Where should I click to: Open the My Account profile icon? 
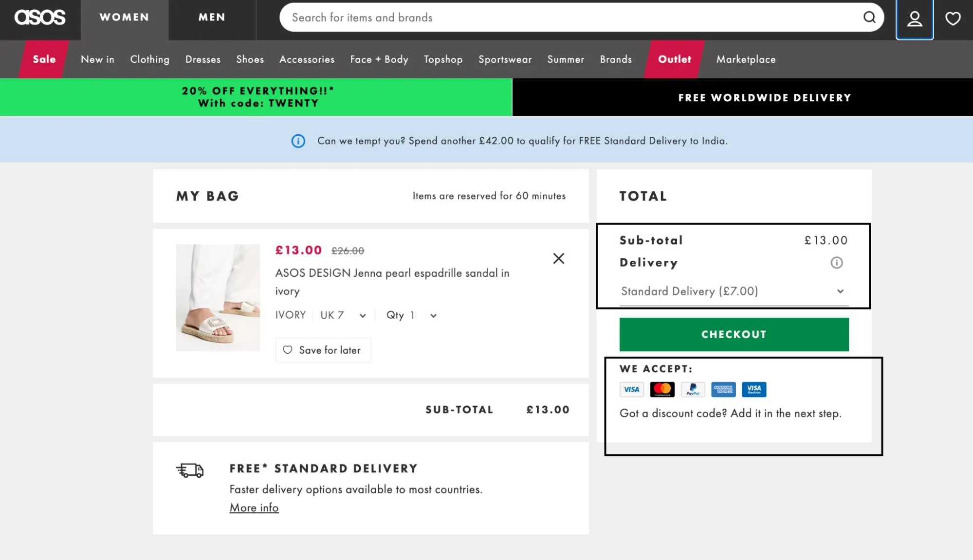915,19
